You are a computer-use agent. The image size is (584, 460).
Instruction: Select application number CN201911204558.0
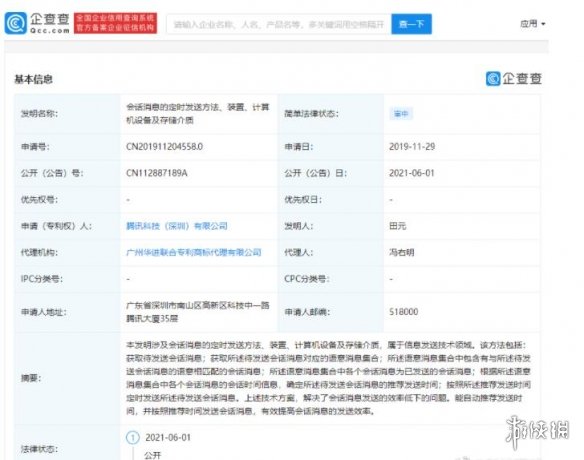(x=165, y=146)
